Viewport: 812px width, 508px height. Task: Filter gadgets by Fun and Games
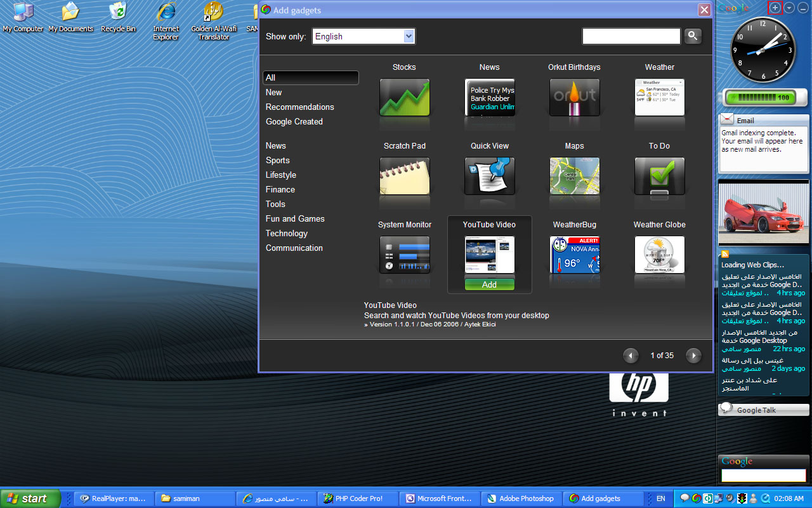tap(295, 218)
